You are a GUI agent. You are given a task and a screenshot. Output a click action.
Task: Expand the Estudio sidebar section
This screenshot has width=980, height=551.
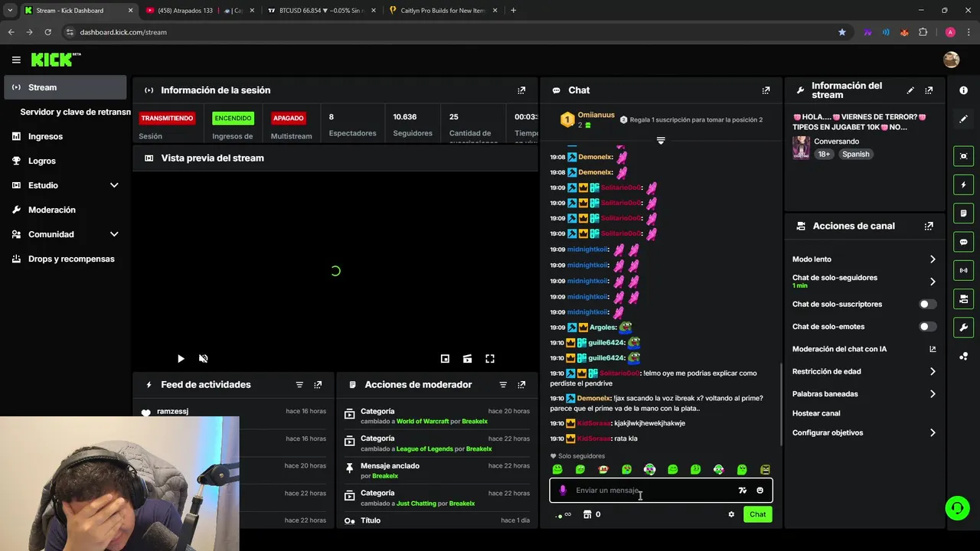point(114,185)
